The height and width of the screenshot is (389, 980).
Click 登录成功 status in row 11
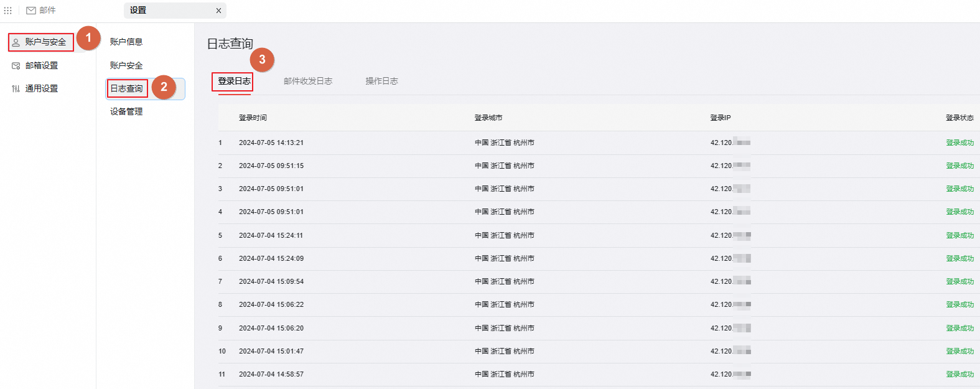click(959, 374)
